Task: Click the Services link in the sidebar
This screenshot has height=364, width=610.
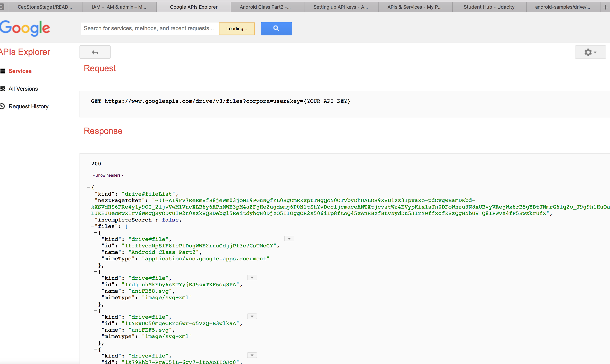Action: [20, 71]
